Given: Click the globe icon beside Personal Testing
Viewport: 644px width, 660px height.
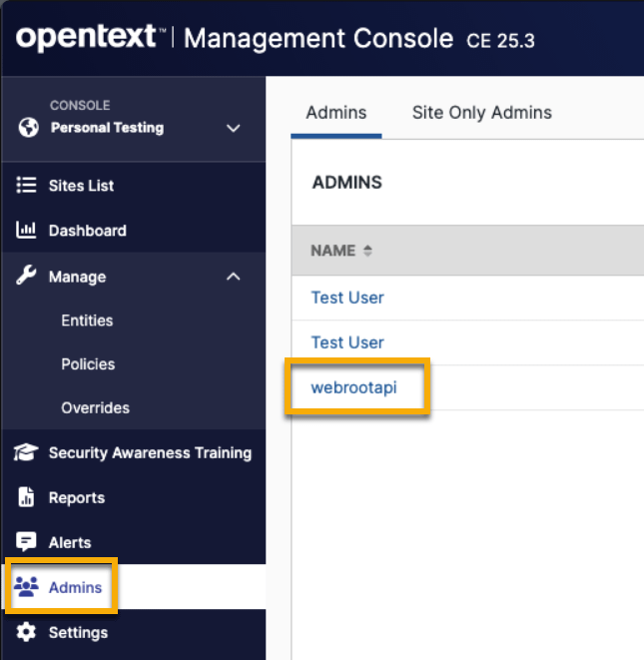Looking at the screenshot, I should (27, 128).
